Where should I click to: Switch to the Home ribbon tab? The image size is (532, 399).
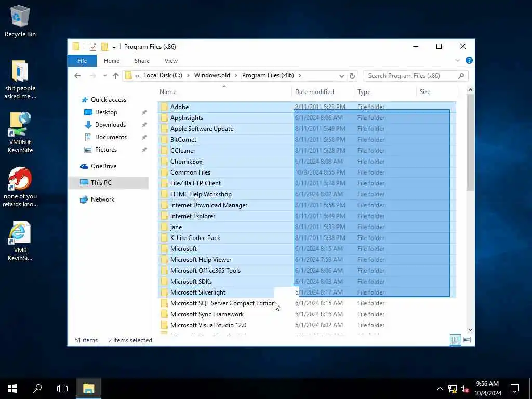click(x=112, y=61)
